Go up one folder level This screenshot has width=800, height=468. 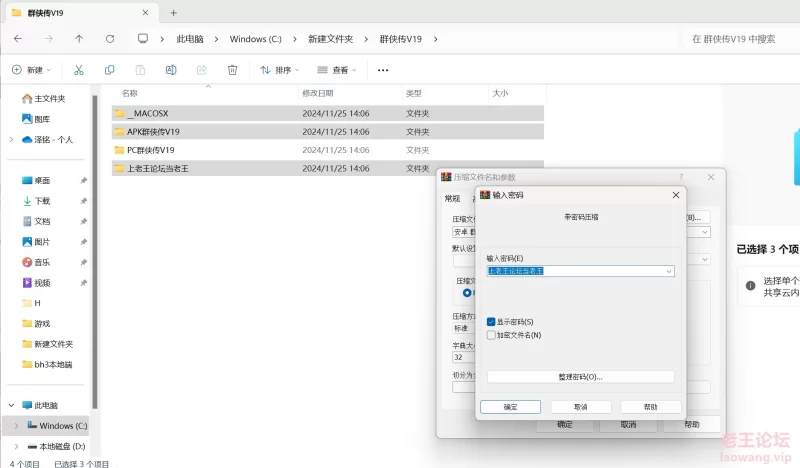tap(79, 39)
